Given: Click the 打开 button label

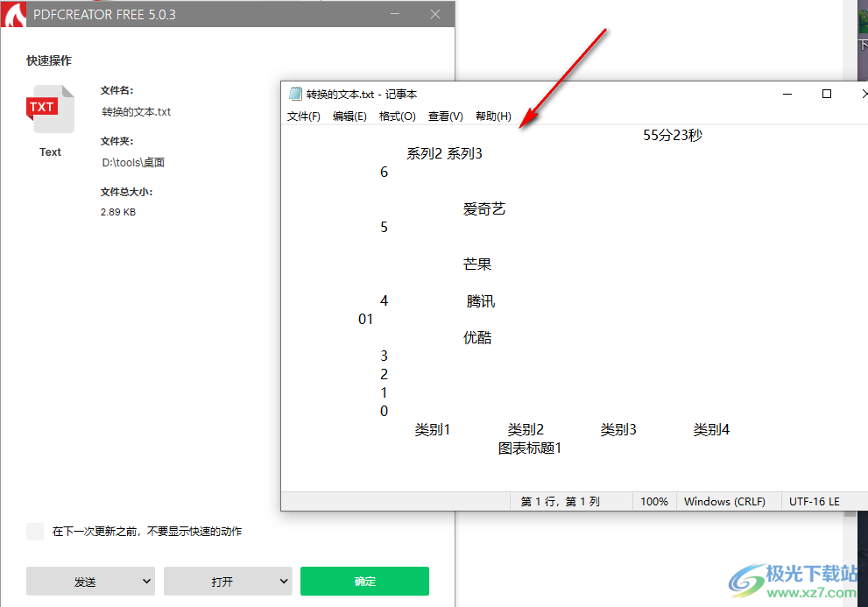Looking at the screenshot, I should (x=222, y=582).
